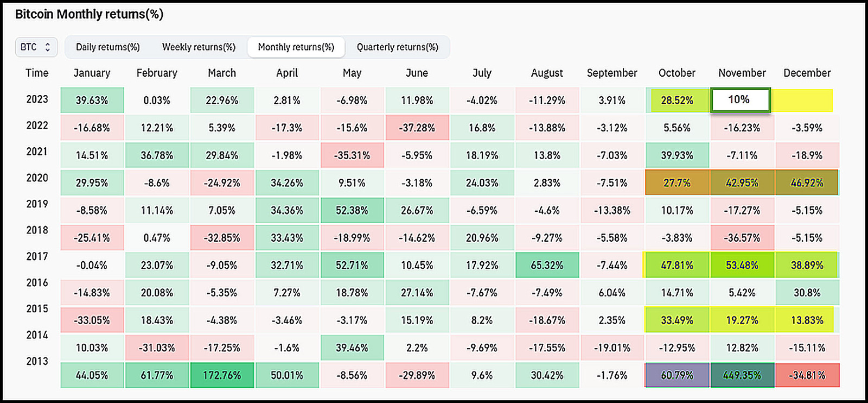Select the Monthly returns(%) tab

(x=296, y=47)
